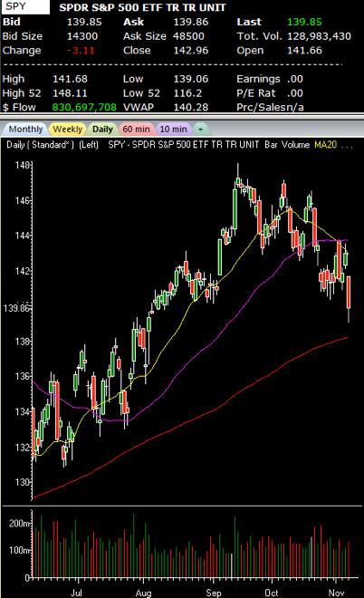Click the Sep label on time axis
Image resolution: width=364 pixels, height=598 pixels.
(x=214, y=593)
